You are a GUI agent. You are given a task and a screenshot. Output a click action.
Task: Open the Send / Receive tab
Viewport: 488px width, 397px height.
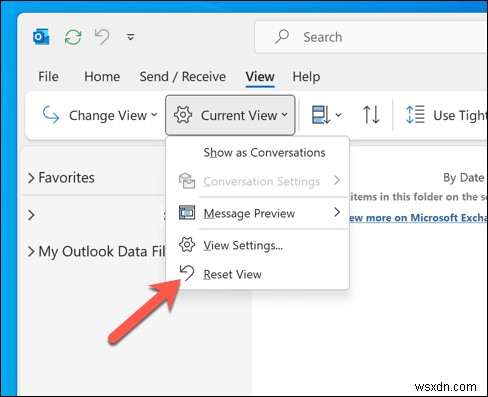(183, 77)
